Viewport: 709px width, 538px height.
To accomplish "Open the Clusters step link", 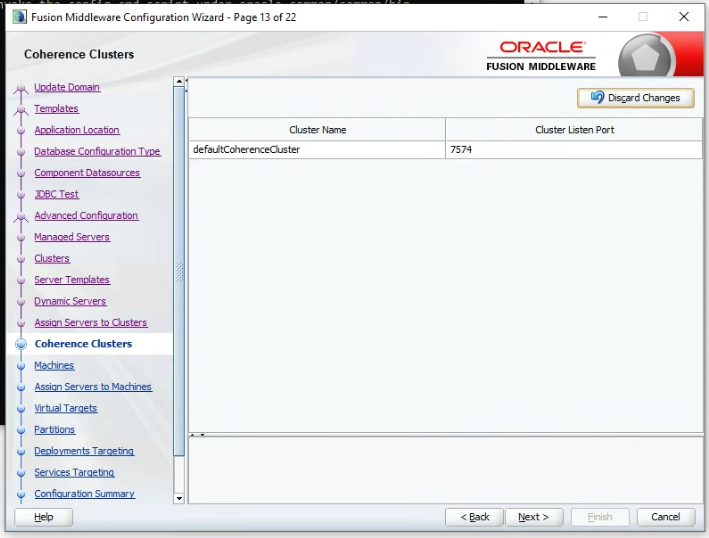I will [52, 258].
